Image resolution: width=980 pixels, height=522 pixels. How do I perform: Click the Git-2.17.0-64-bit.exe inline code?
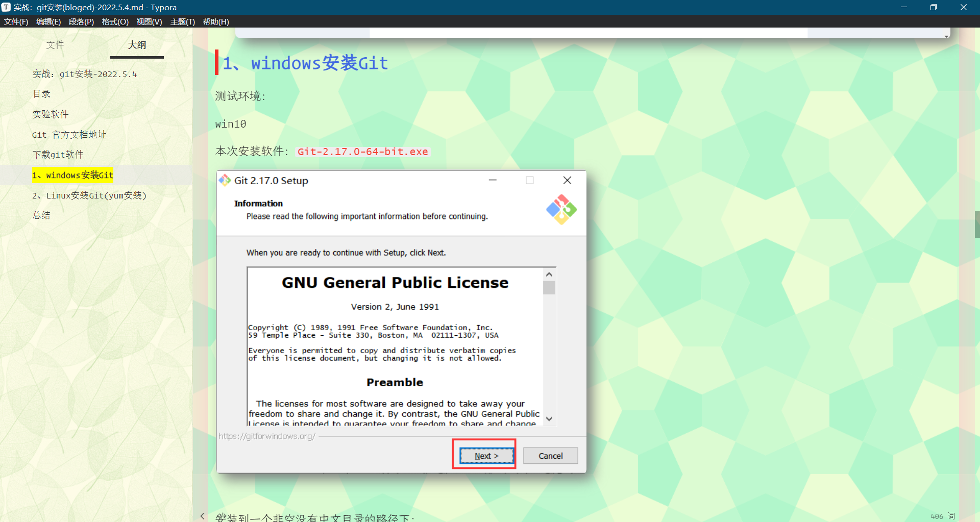pos(363,152)
